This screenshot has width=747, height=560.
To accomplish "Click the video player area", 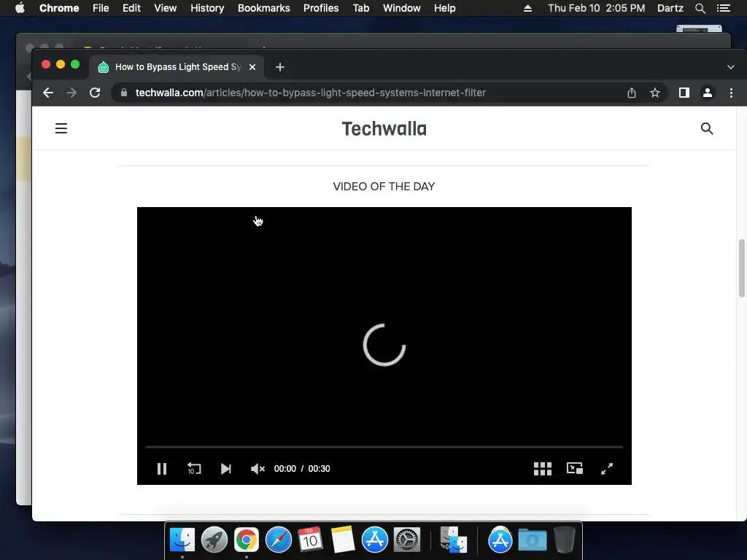I will pyautogui.click(x=384, y=346).
